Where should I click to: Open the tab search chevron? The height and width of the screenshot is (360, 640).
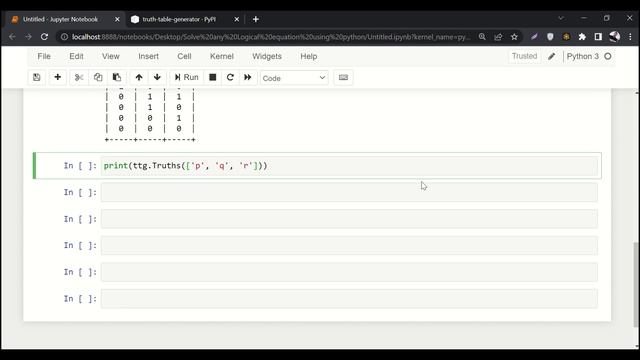tap(561, 18)
